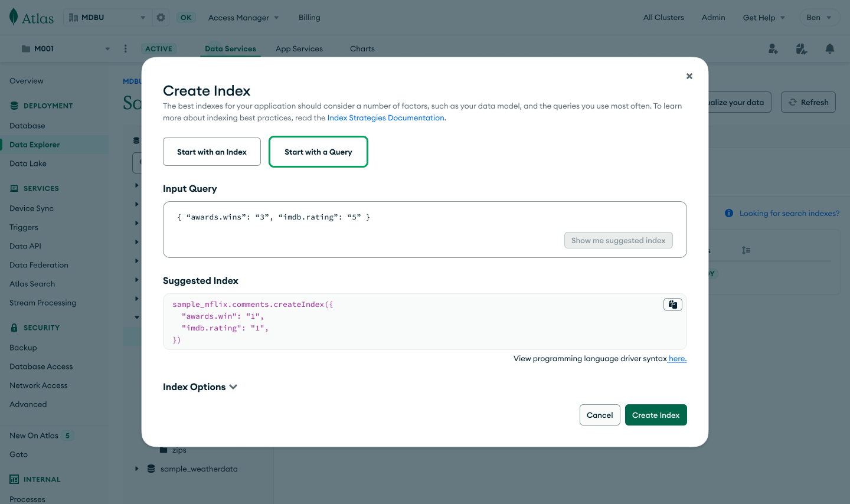Click the zips collection folder icon
This screenshot has width=850, height=504.
tap(164, 450)
